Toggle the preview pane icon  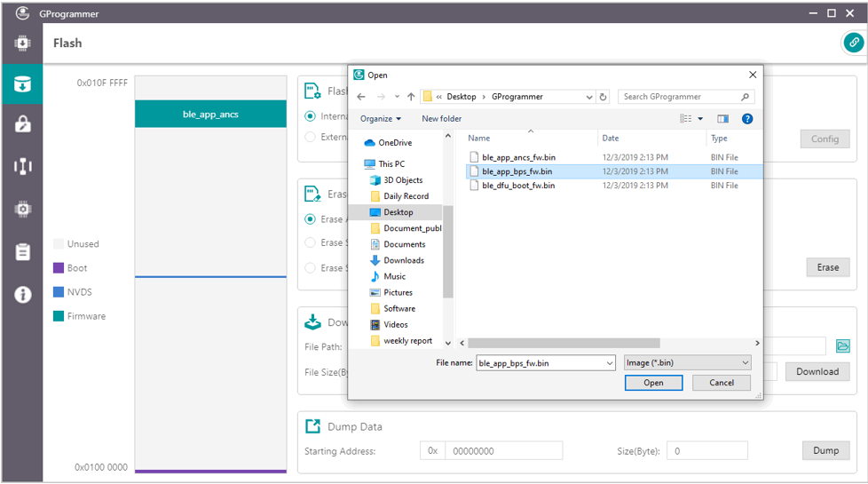(x=722, y=118)
